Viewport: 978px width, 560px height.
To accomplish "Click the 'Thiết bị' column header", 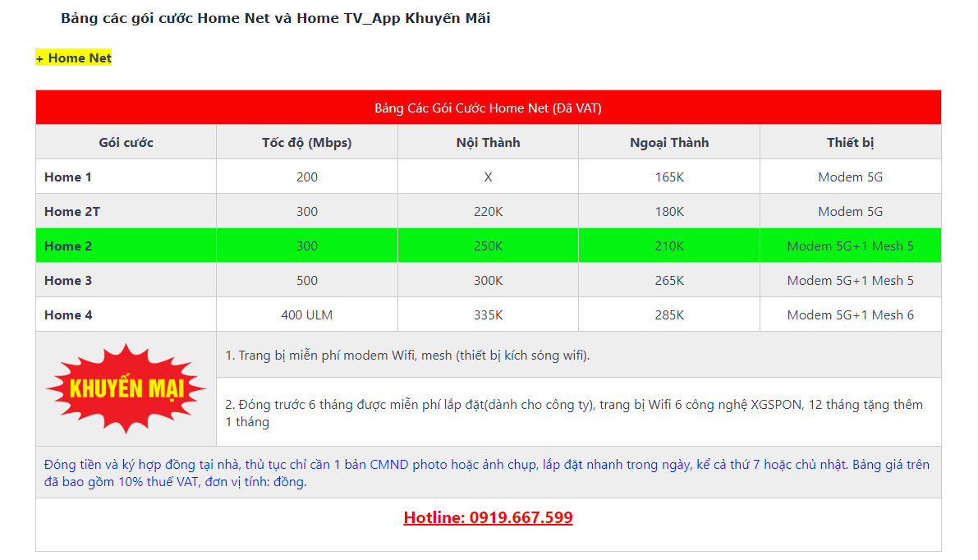I will pyautogui.click(x=850, y=142).
